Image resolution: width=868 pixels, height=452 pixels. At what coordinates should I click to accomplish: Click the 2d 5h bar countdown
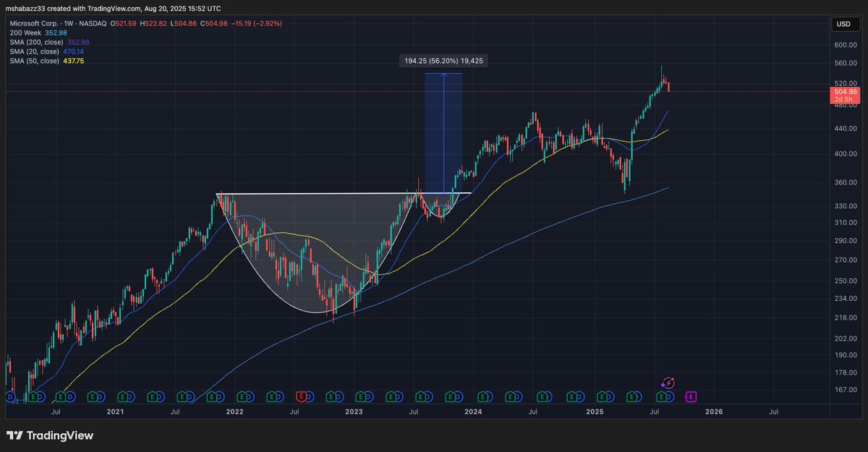845,100
